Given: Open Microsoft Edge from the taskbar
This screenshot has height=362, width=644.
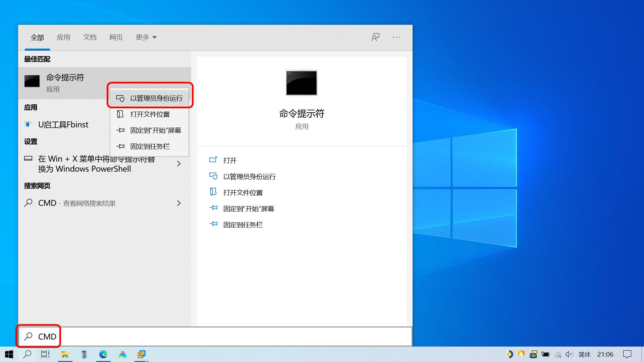Looking at the screenshot, I should [103, 354].
